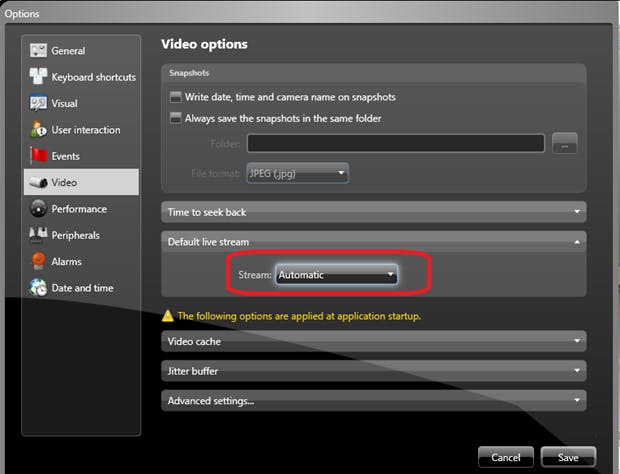Click the Date and time globe icon

38,287
